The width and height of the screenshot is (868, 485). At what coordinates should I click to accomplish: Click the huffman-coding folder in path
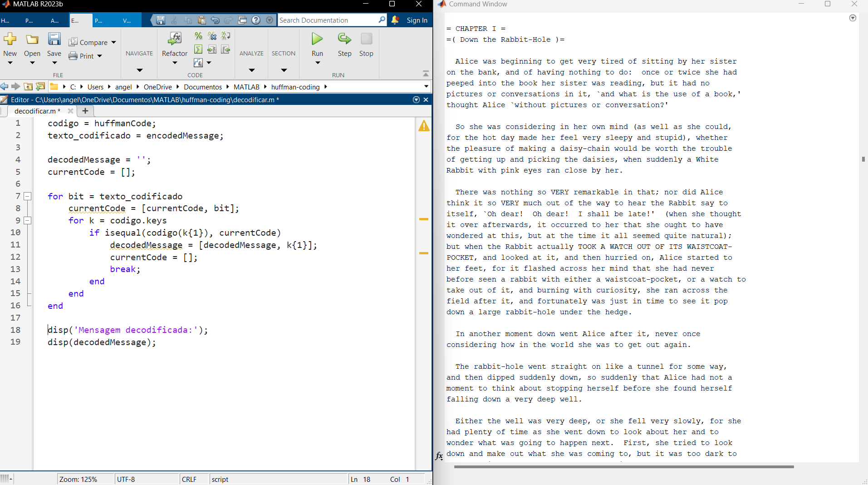coord(295,87)
